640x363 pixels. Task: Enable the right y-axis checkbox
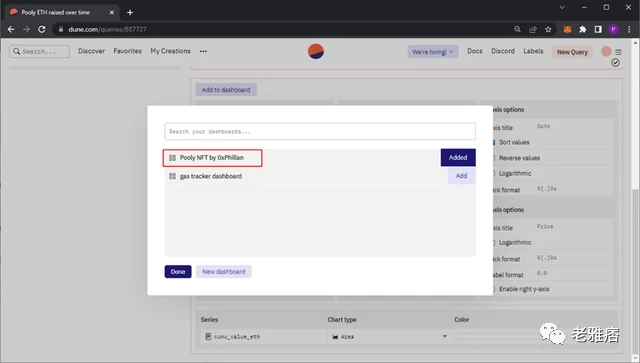[x=493, y=289]
